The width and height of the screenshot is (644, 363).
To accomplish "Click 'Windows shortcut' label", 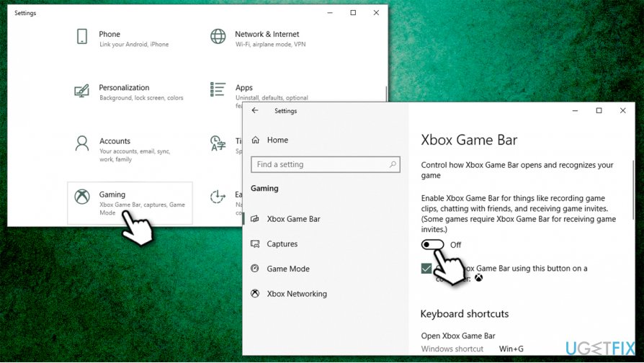I will (452, 349).
